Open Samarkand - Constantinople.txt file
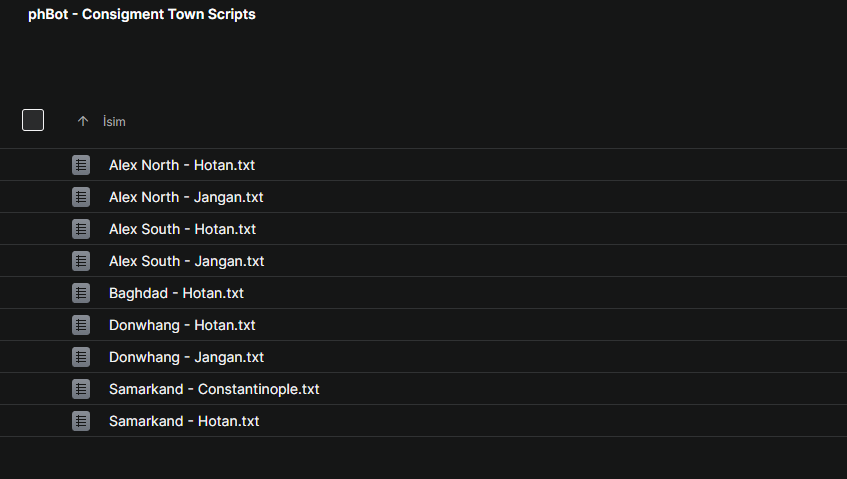Viewport: 847px width, 479px height. pyautogui.click(x=214, y=389)
